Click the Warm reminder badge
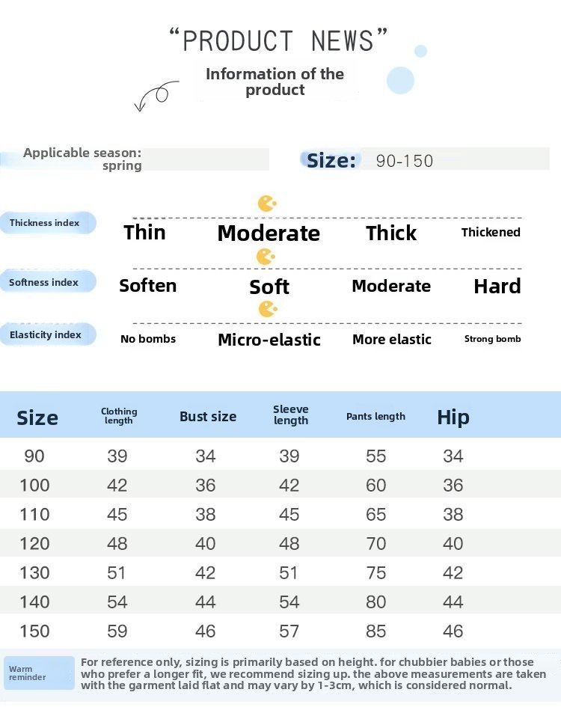Screen dimensions: 561x728 (x=40, y=673)
